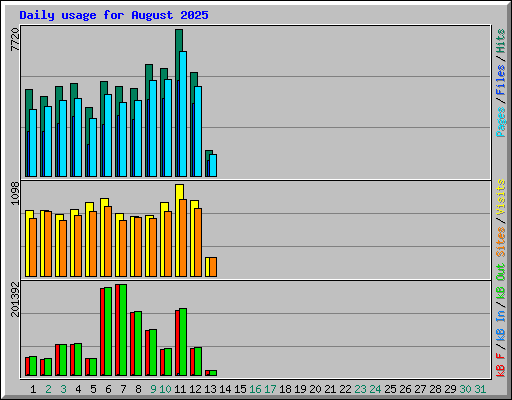Click the green kB Out bar for day 7
The height and width of the screenshot is (400, 512).
coord(123,330)
